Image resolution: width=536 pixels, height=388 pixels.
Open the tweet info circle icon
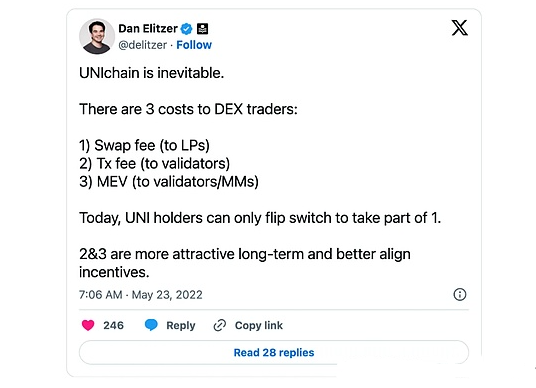tap(460, 294)
